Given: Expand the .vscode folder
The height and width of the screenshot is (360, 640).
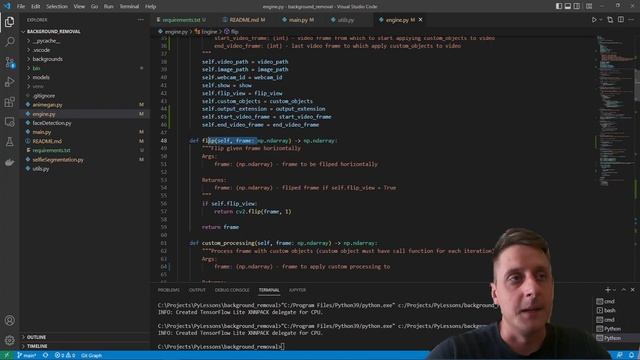Looking at the screenshot, I should pyautogui.click(x=41, y=50).
